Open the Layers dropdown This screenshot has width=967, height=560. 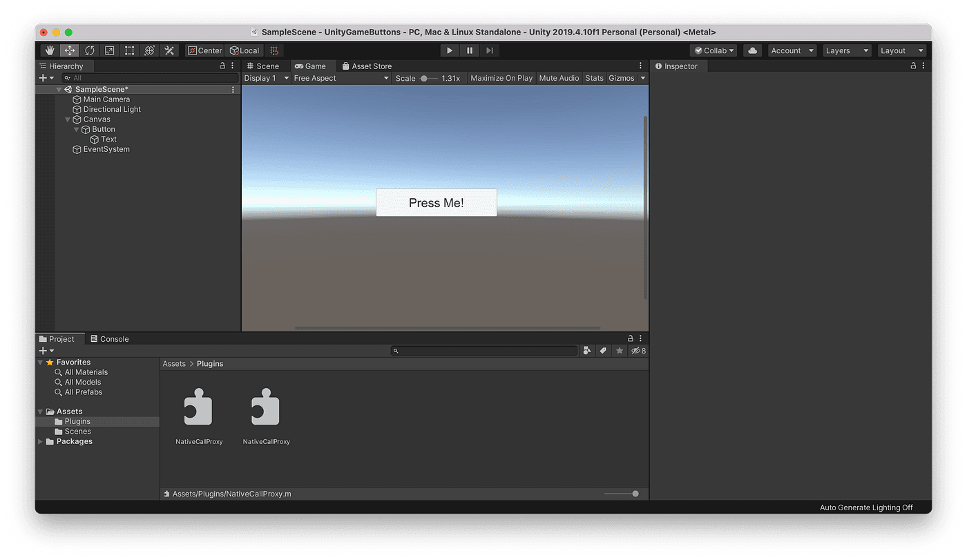click(x=847, y=50)
